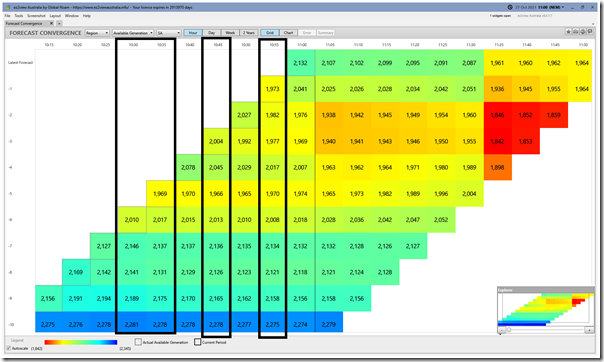Open the Layout menu
604x362 pixels.
pos(55,16)
